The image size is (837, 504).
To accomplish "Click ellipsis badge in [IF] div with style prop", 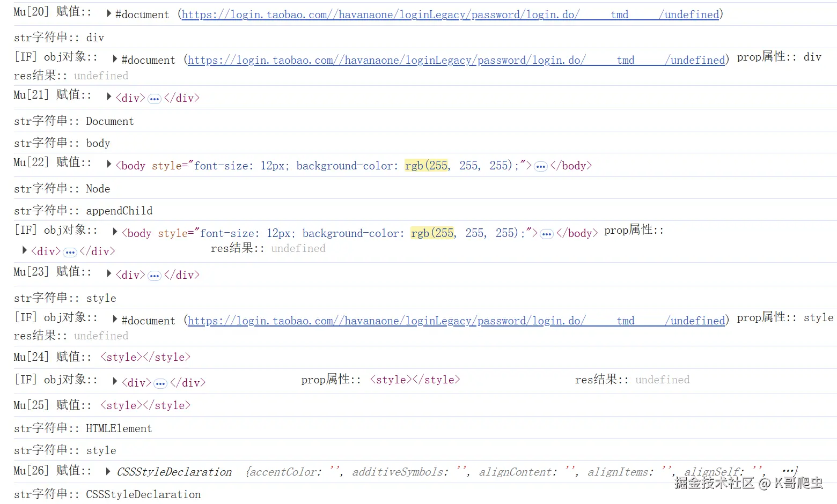I will pos(160,383).
